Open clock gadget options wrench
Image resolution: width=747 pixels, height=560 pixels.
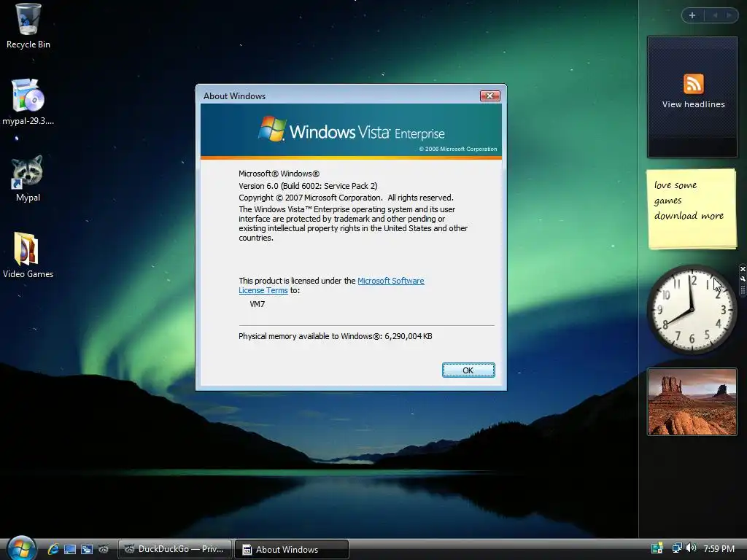pos(742,279)
